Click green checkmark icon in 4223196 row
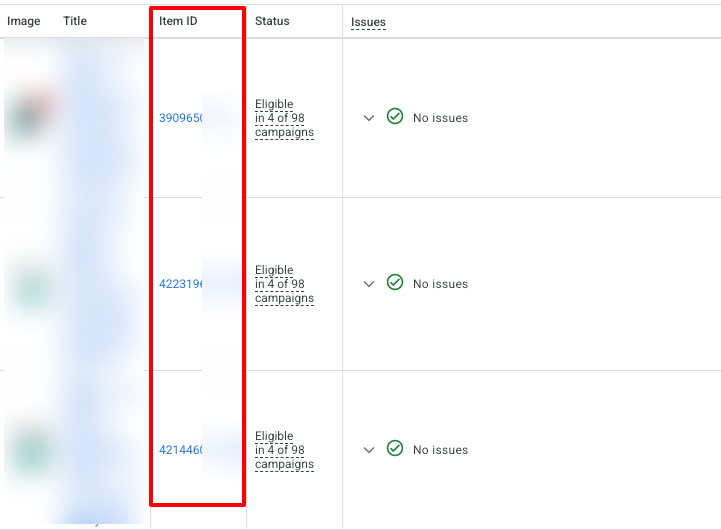 (x=395, y=283)
